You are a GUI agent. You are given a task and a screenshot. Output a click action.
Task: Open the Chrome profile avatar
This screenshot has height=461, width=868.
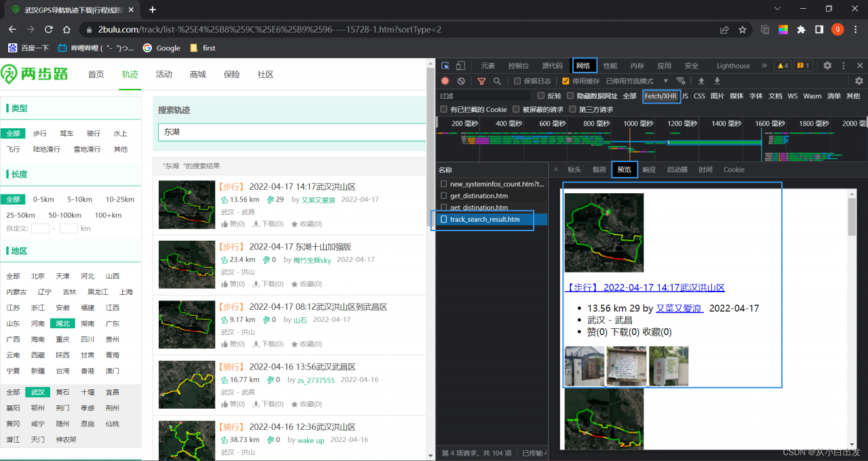[837, 30]
